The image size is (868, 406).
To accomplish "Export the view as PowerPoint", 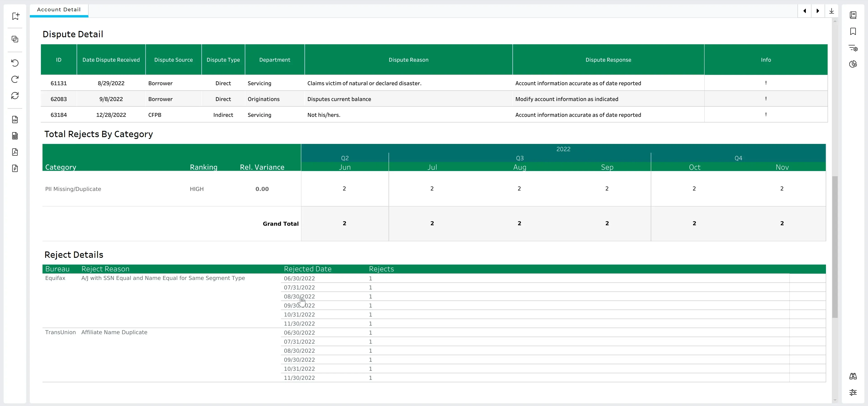I will (15, 169).
